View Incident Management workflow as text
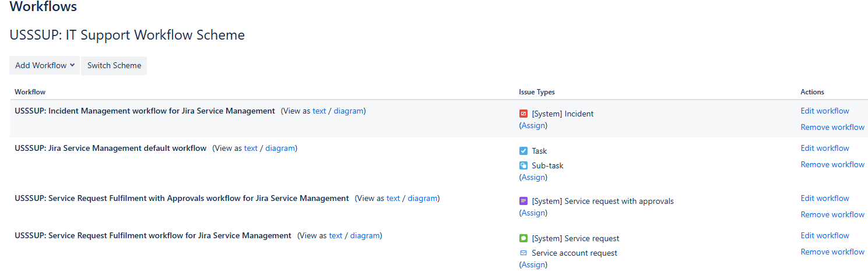The height and width of the screenshot is (272, 868). 319,111
